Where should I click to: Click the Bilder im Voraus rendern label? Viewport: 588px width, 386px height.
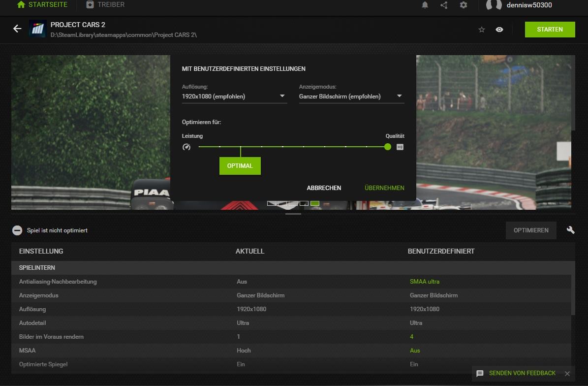click(x=51, y=336)
